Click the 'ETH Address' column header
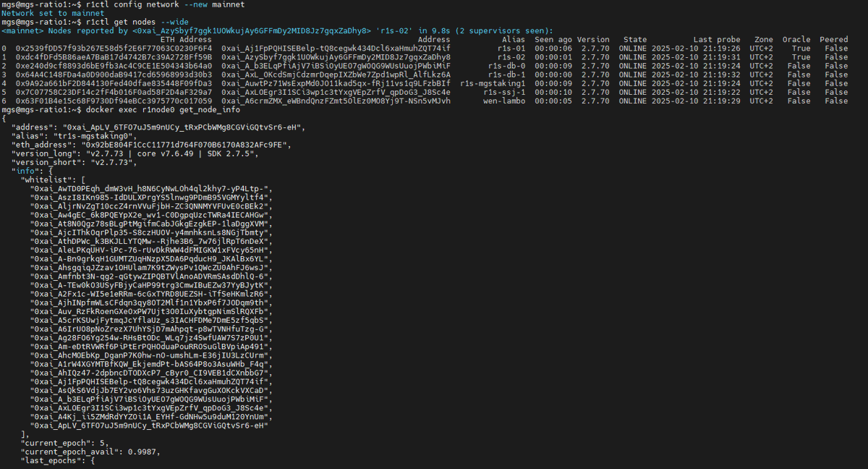The image size is (868, 469). [x=186, y=39]
